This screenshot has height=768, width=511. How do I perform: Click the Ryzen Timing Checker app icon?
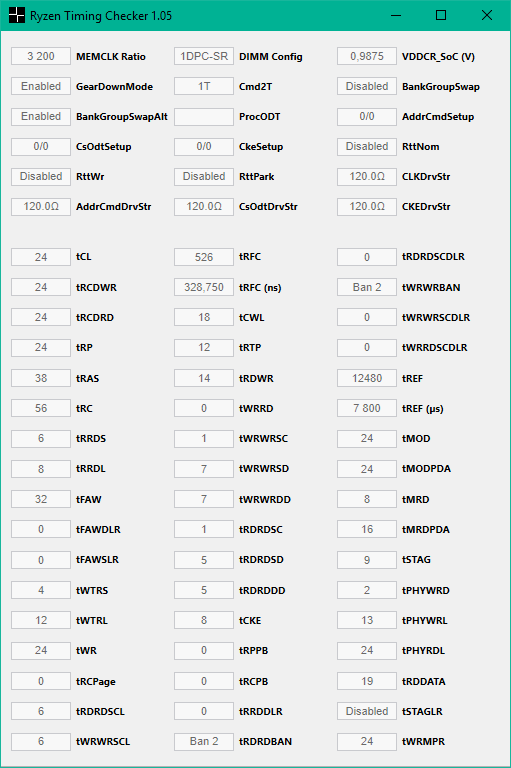point(17,15)
